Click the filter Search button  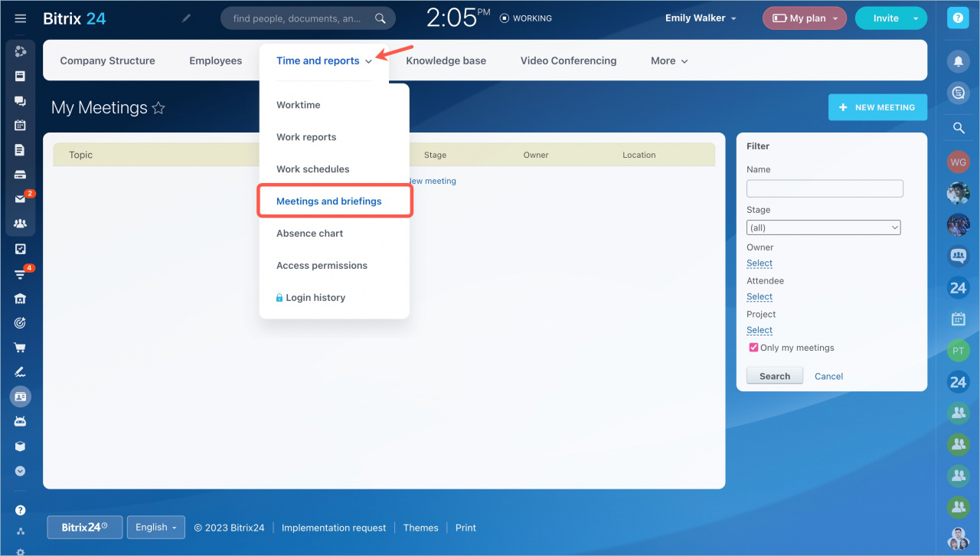click(775, 376)
